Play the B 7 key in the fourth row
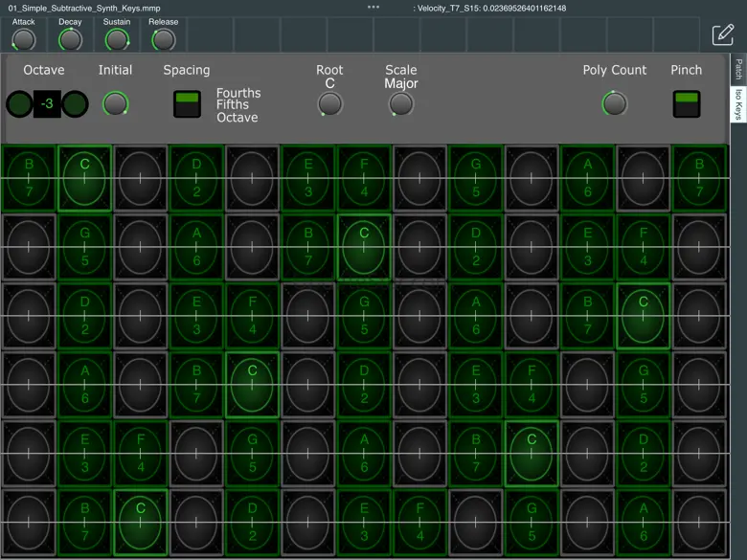 tap(196, 385)
